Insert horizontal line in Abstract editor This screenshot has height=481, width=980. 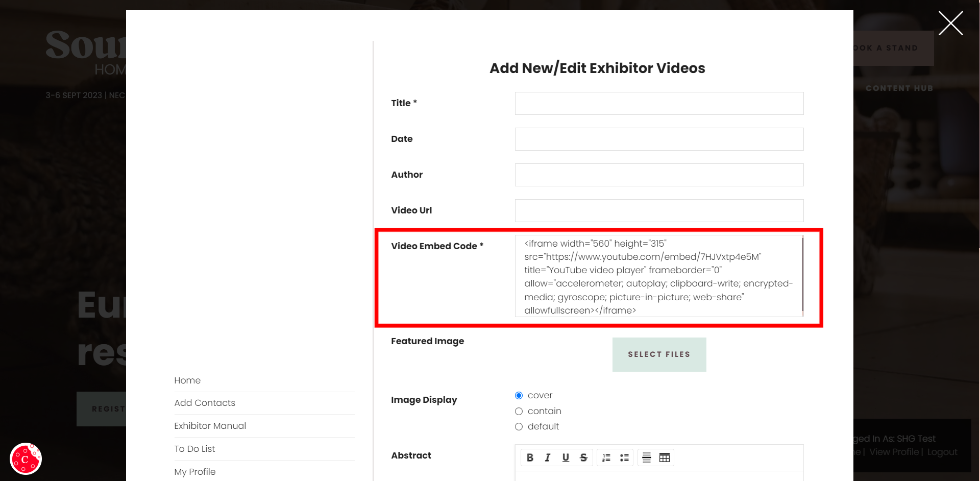647,458
